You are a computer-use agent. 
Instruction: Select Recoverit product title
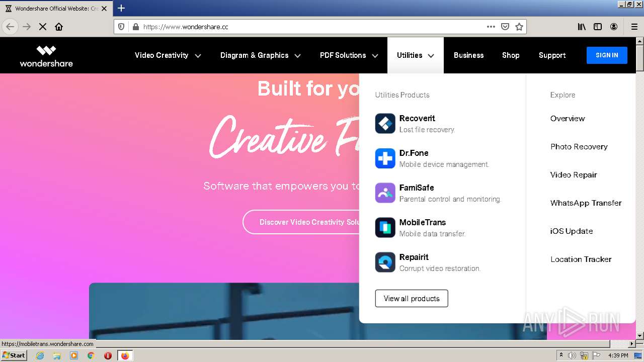pos(417,118)
